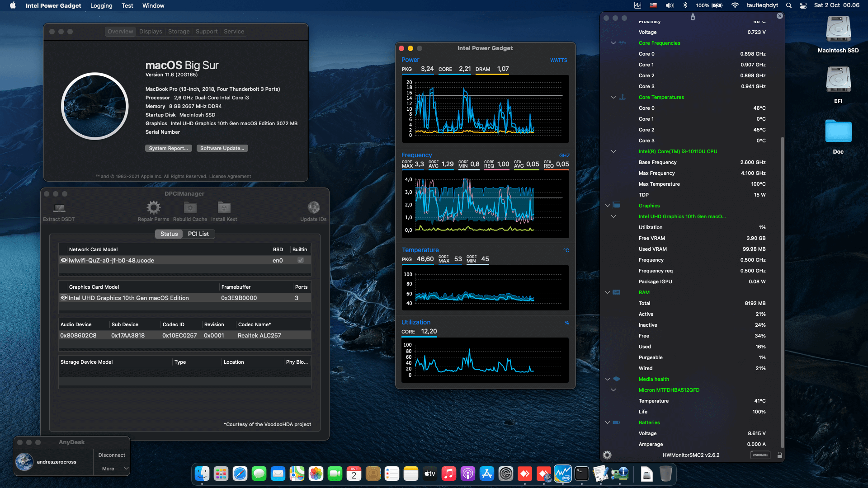The width and height of the screenshot is (868, 488).
Task: Open the Doc folder on desktop
Action: (x=838, y=131)
